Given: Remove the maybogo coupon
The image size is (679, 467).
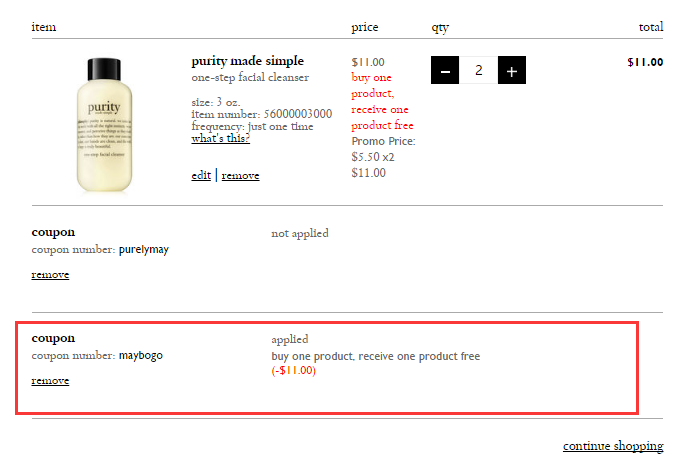Looking at the screenshot, I should point(50,381).
